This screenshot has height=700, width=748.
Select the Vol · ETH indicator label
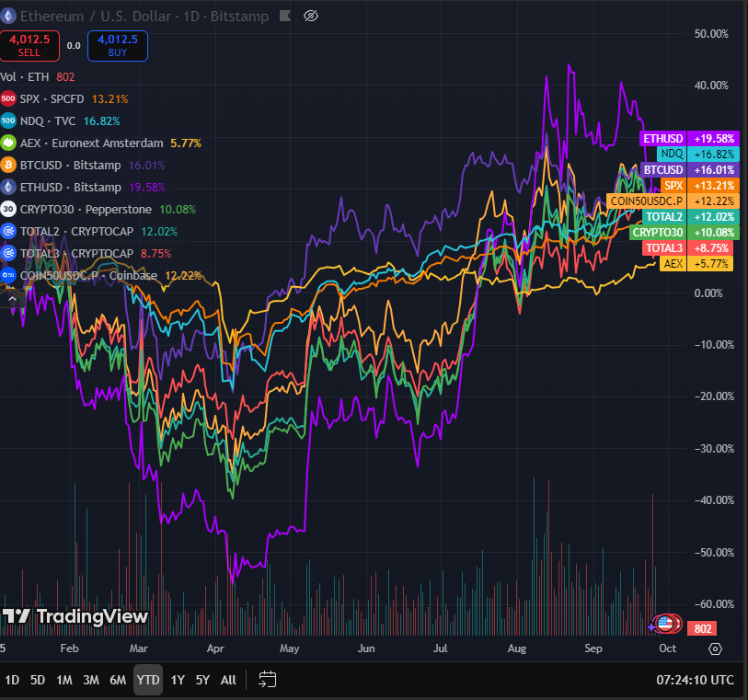click(24, 76)
